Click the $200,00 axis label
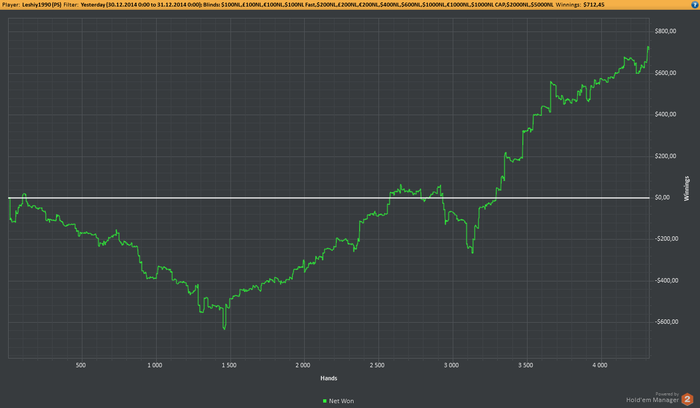Screen dimensions: 700x408 point(665,156)
